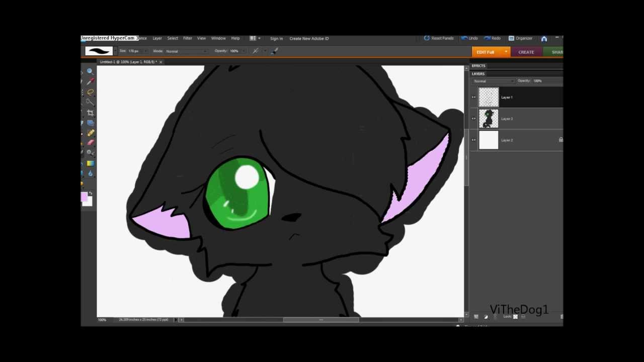Open the Layer menu
Viewport: 644px width, 362px height.
157,38
